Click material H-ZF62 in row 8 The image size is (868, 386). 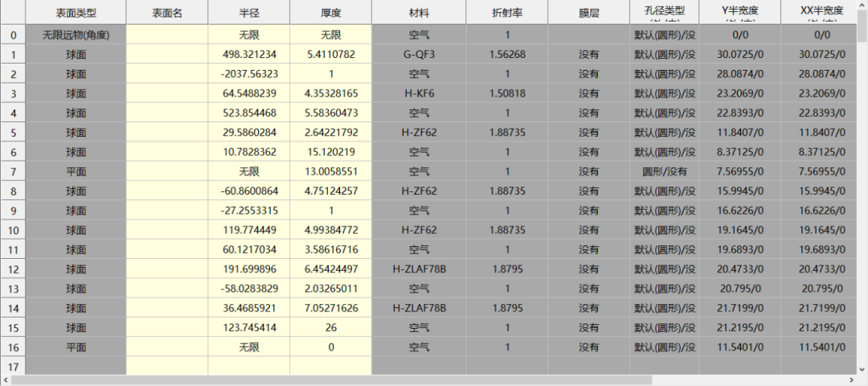pos(419,191)
